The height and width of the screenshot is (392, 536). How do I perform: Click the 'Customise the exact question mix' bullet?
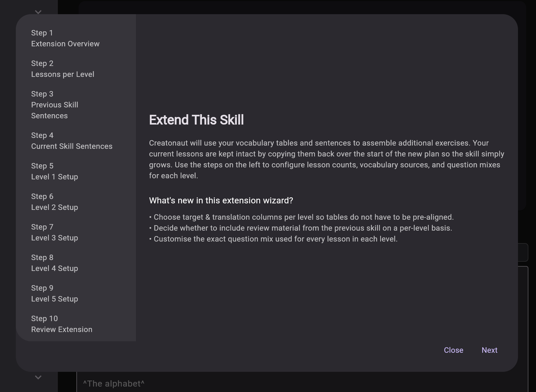(x=275, y=239)
